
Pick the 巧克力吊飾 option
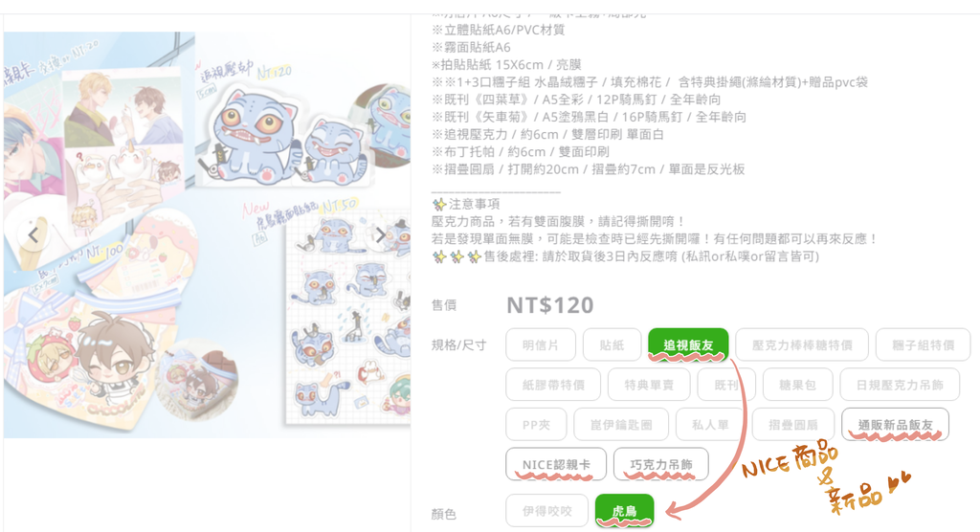pyautogui.click(x=660, y=464)
